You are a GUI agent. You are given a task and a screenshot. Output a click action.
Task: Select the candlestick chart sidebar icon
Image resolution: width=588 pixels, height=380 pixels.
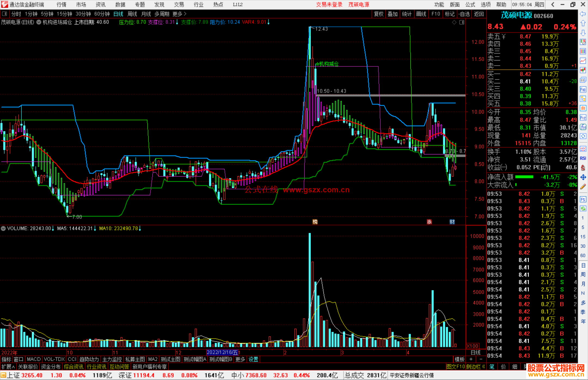(583, 70)
